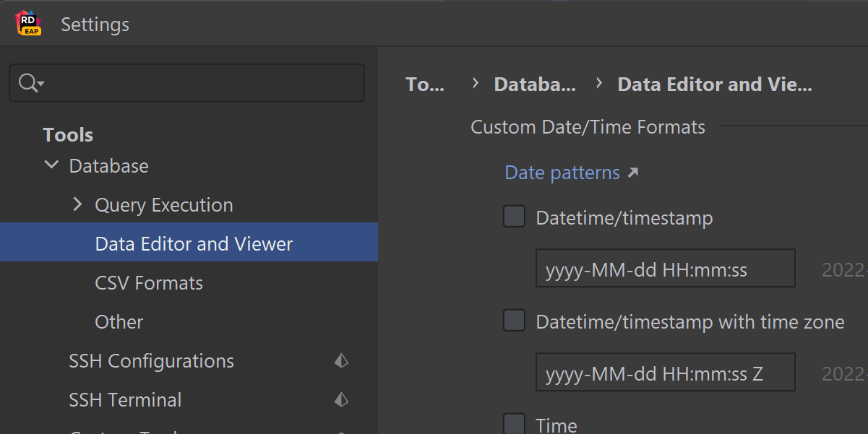Collapse the Database tree node
868x434 pixels.
(51, 165)
